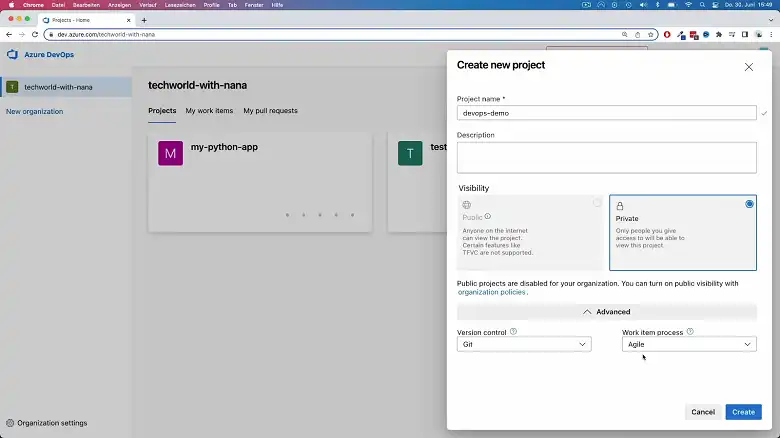
Task: Open the Chrome three-dot menu
Action: tap(771, 34)
